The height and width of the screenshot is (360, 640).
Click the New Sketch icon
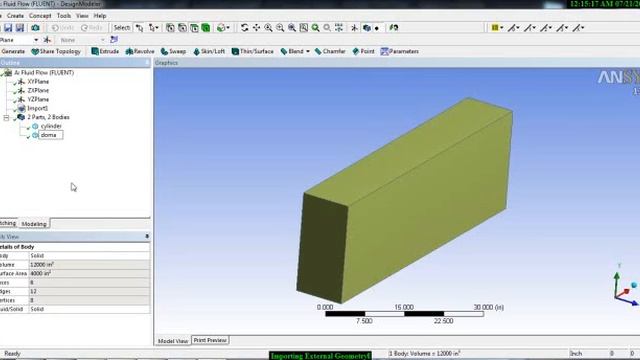click(114, 40)
